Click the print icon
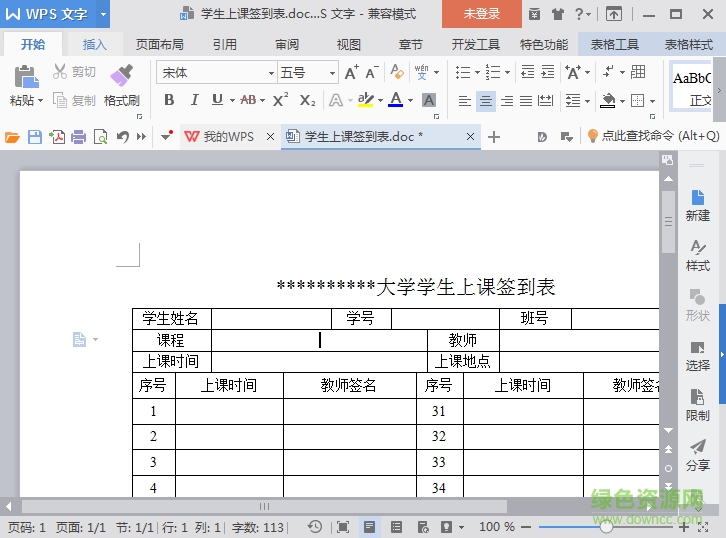This screenshot has height=538, width=726. click(x=78, y=137)
